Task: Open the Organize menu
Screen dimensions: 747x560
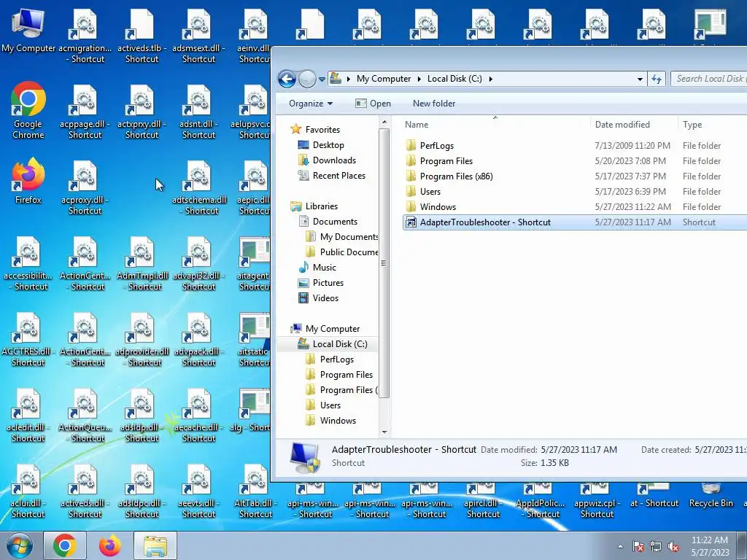Action: point(311,104)
